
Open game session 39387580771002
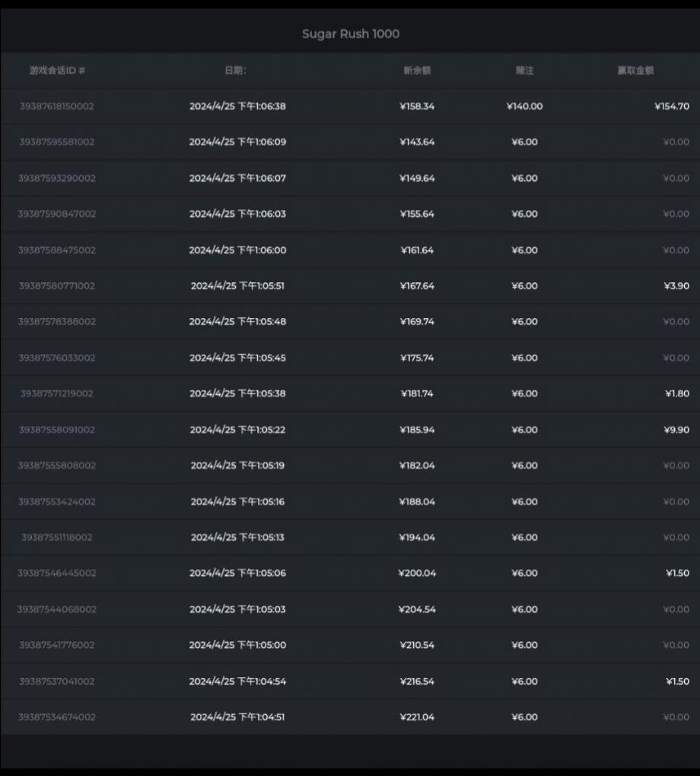click(57, 285)
